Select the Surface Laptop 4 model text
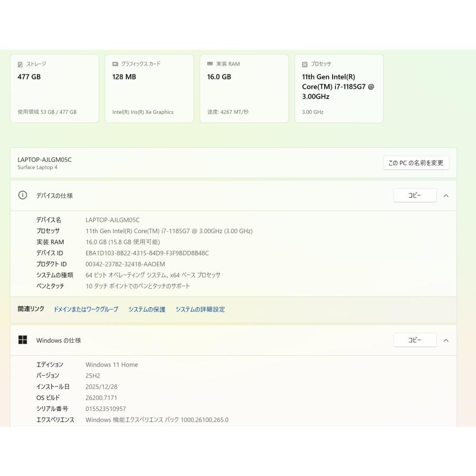 point(38,167)
